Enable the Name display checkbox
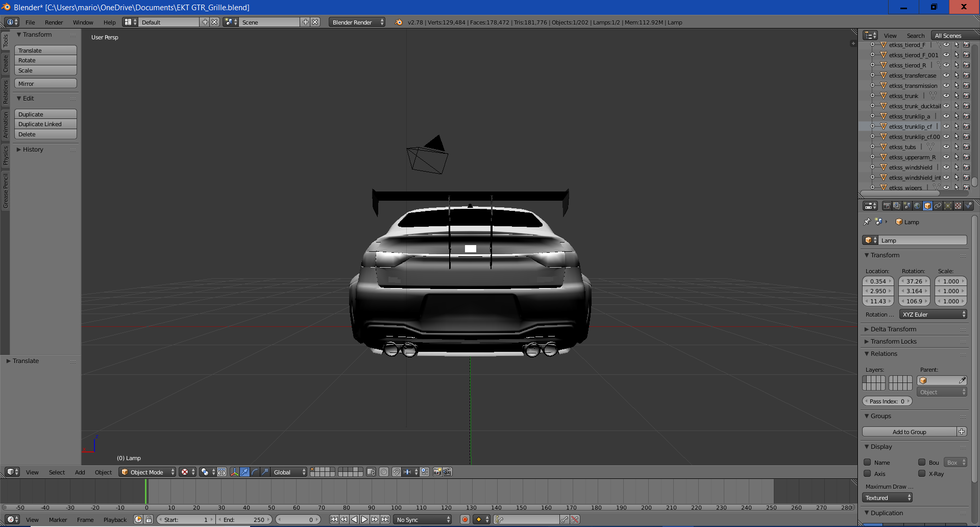This screenshot has height=527, width=980. click(867, 462)
